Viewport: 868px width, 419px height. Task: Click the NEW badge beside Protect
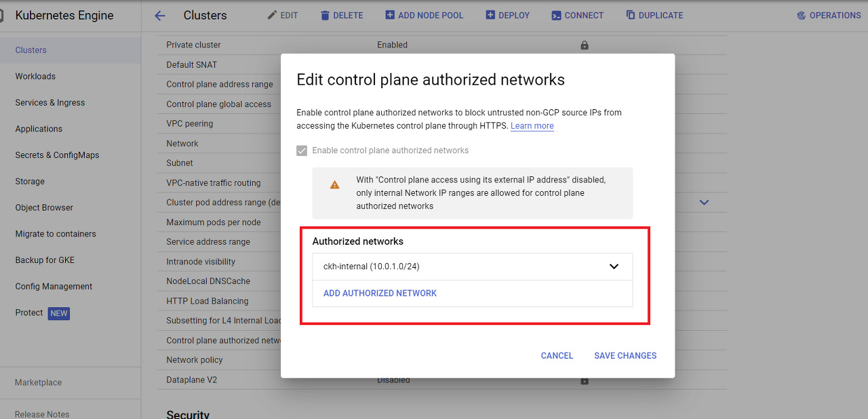[x=59, y=313]
